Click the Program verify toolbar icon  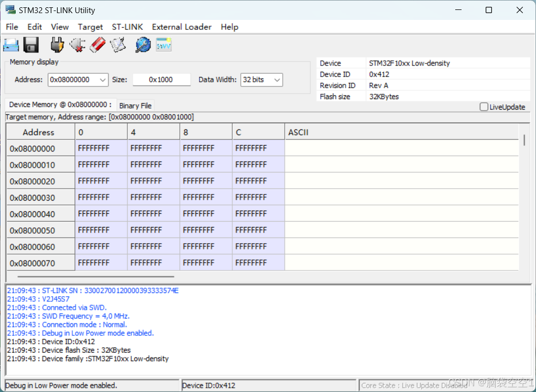117,45
